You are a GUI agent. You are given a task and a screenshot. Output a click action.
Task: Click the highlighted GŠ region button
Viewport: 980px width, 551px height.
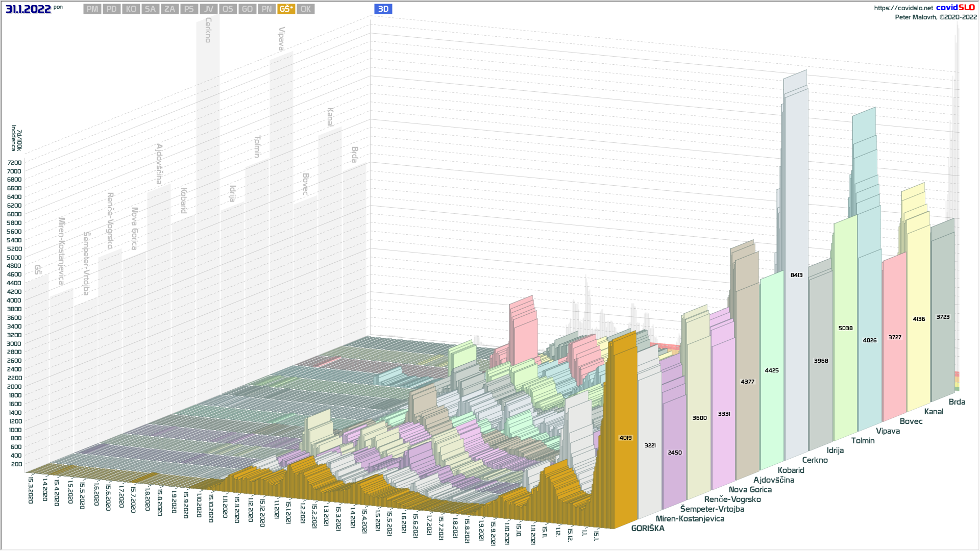[286, 9]
